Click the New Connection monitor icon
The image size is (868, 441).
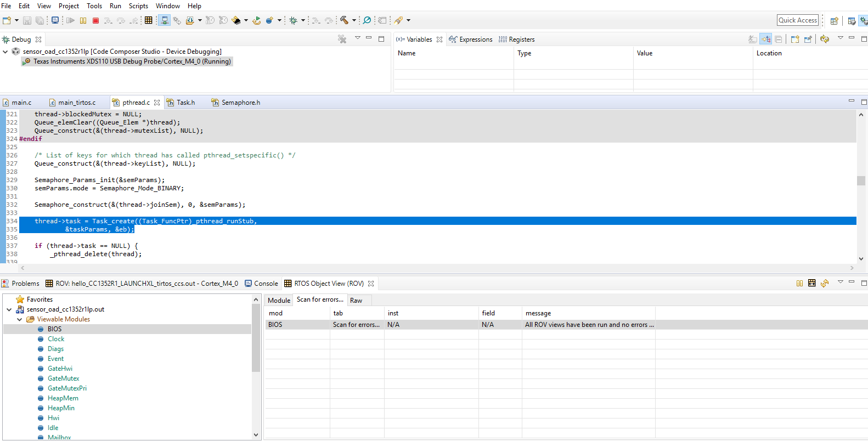click(x=55, y=20)
